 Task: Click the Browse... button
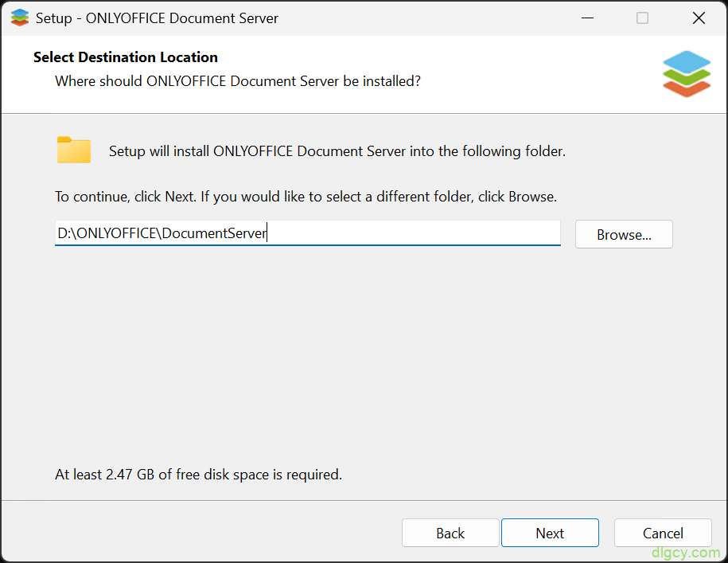[x=624, y=234]
